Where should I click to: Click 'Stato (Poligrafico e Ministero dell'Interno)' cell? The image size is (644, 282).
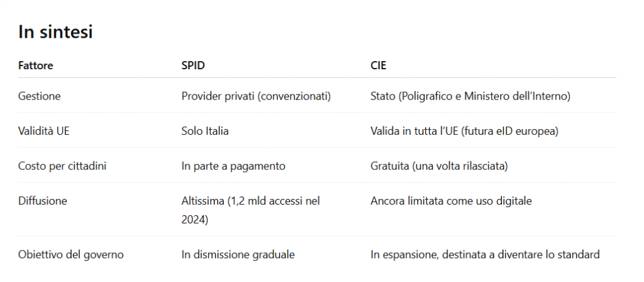click(470, 96)
